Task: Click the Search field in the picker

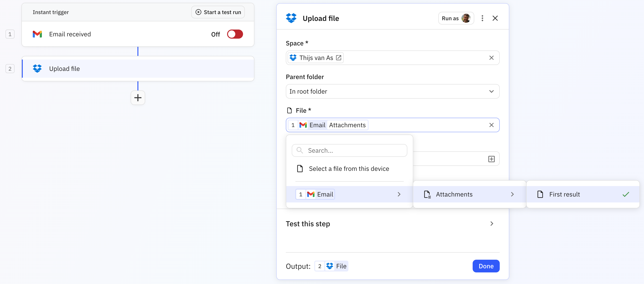Action: point(349,150)
